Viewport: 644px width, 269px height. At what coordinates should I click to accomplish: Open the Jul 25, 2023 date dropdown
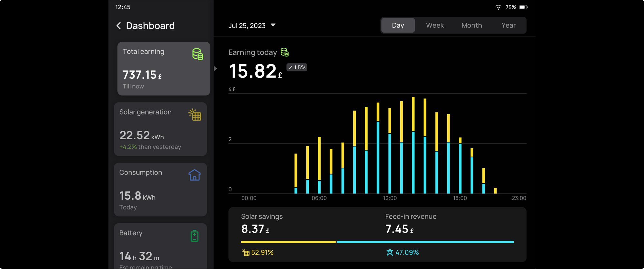(247, 25)
